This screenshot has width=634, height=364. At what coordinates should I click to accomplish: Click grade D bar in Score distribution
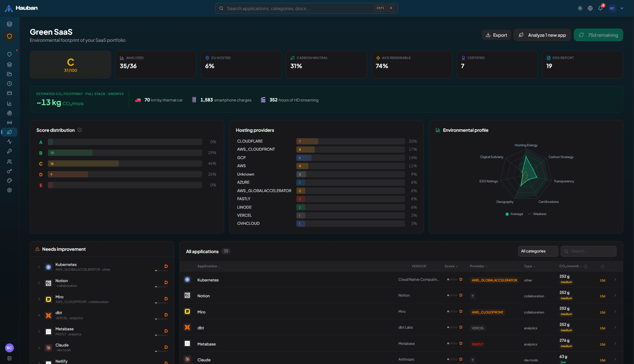point(125,174)
